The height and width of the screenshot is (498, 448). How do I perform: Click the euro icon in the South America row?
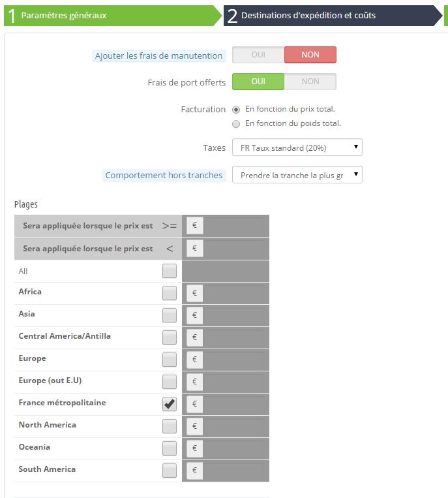click(x=194, y=471)
